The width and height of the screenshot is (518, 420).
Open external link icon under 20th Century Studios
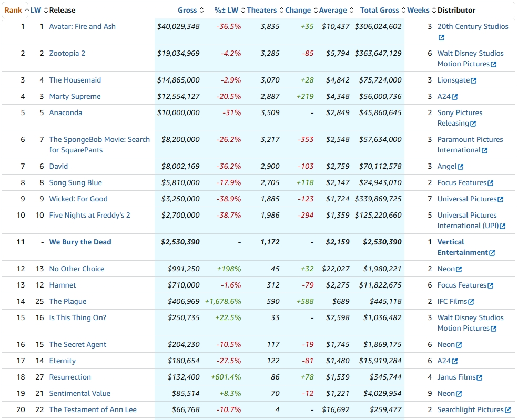coord(441,37)
